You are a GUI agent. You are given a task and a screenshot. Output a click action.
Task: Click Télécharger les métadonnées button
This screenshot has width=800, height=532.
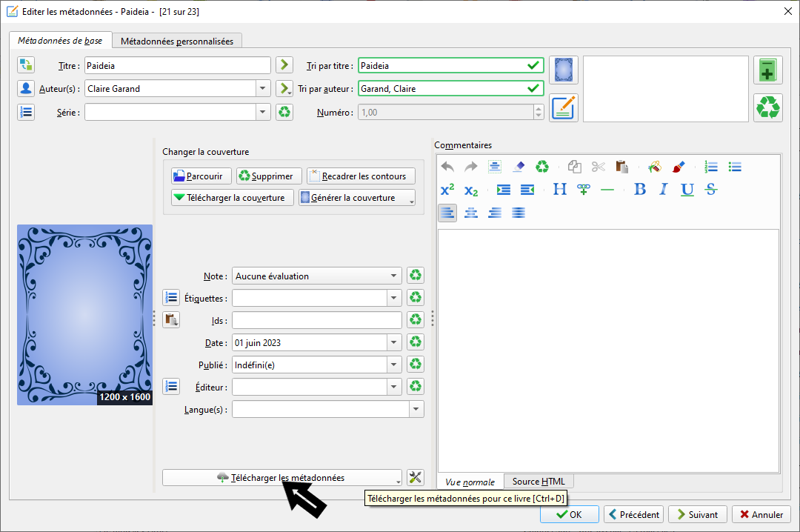[282, 478]
